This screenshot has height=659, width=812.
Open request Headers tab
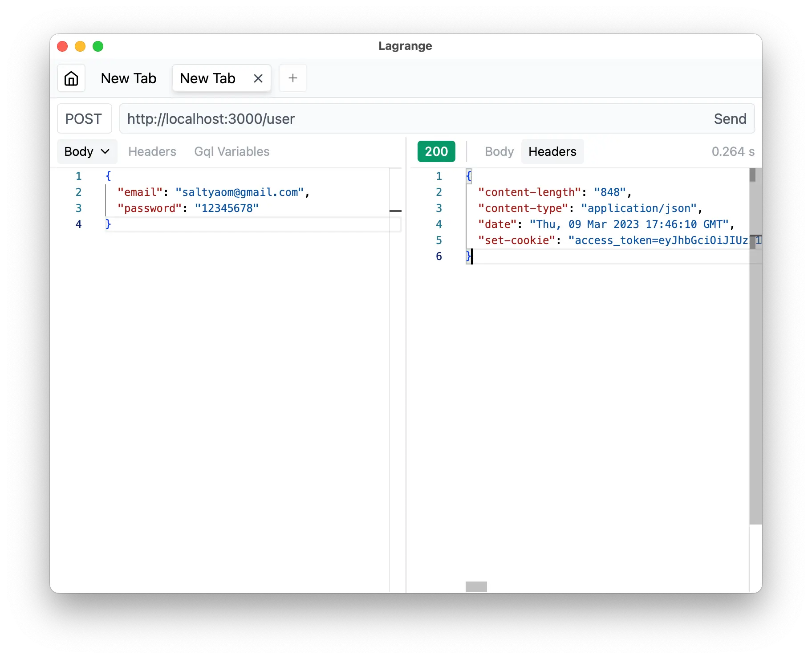[x=152, y=152]
